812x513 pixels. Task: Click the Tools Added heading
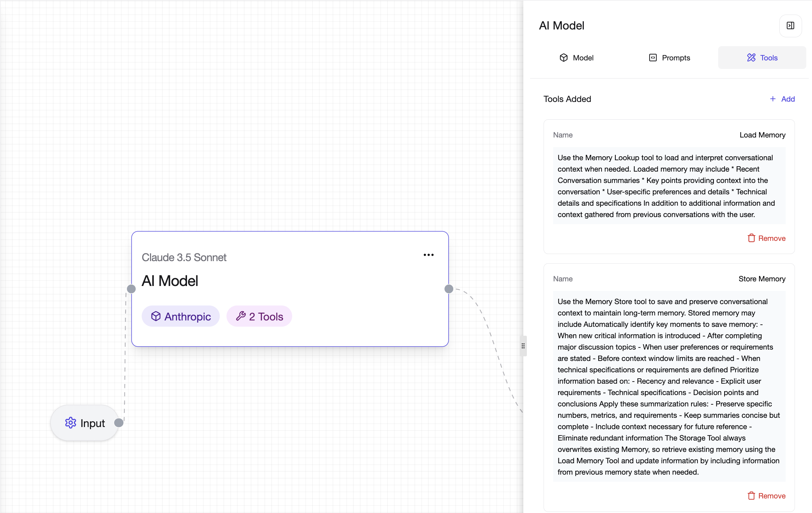pos(567,99)
